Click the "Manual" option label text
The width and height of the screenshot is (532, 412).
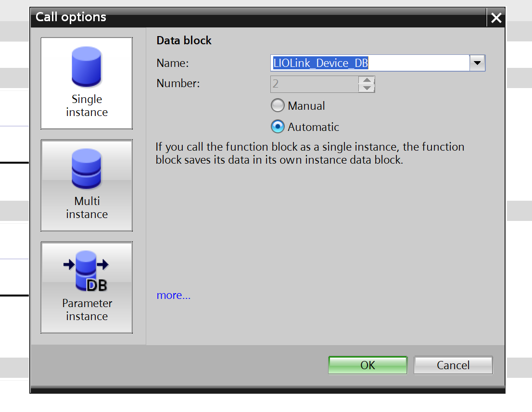pos(306,106)
